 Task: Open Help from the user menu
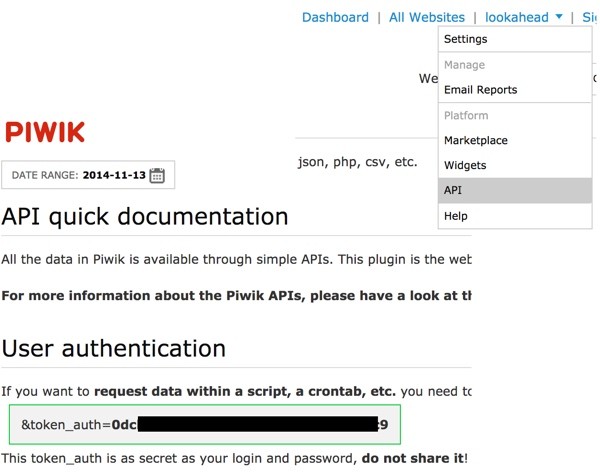click(515, 216)
